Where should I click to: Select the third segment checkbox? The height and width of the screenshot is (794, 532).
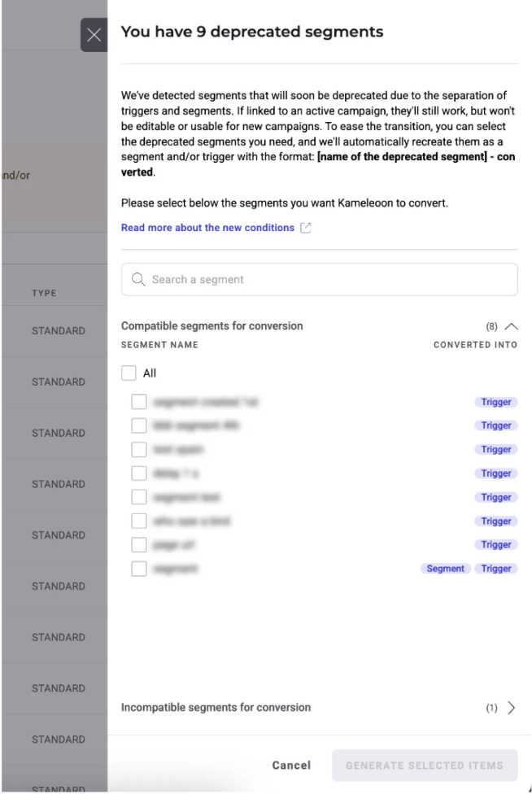click(x=139, y=450)
